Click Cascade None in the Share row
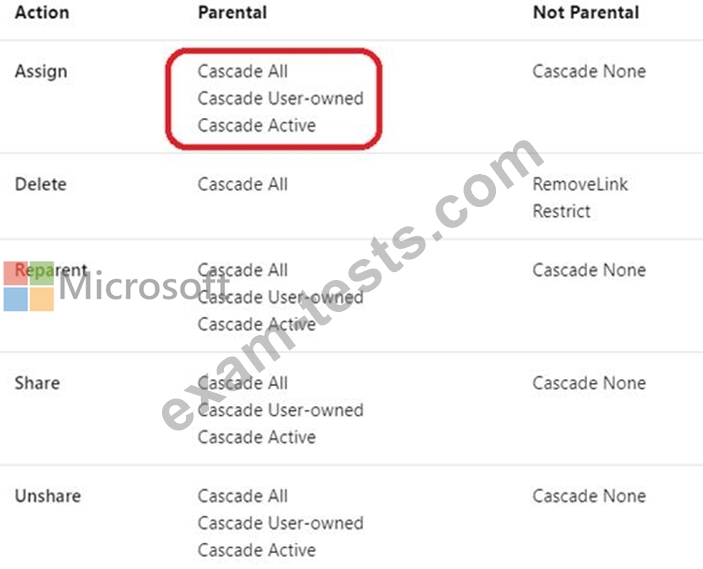The image size is (703, 569). (589, 383)
